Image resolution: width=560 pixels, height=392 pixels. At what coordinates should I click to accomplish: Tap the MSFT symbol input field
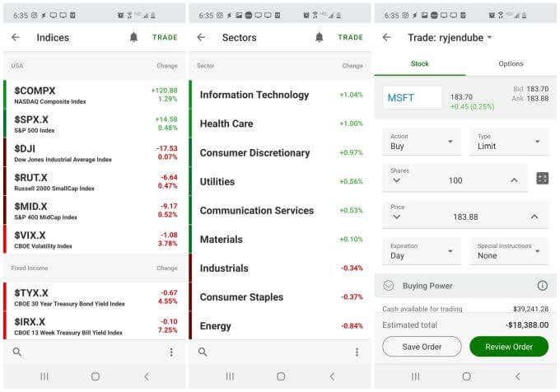click(413, 98)
